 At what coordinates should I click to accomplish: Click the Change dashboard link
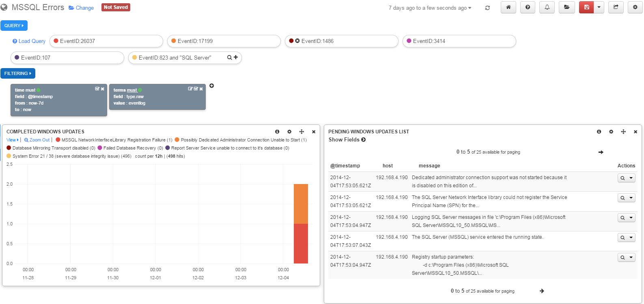click(x=81, y=8)
